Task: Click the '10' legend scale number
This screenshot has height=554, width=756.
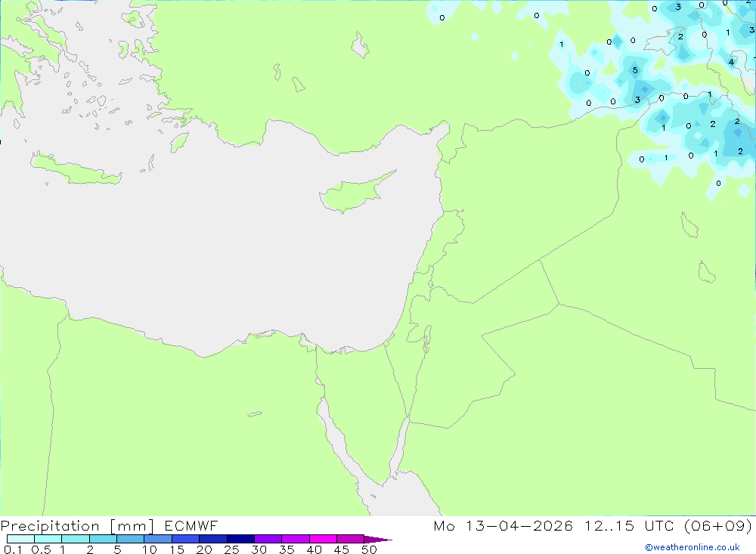Action: [150, 549]
